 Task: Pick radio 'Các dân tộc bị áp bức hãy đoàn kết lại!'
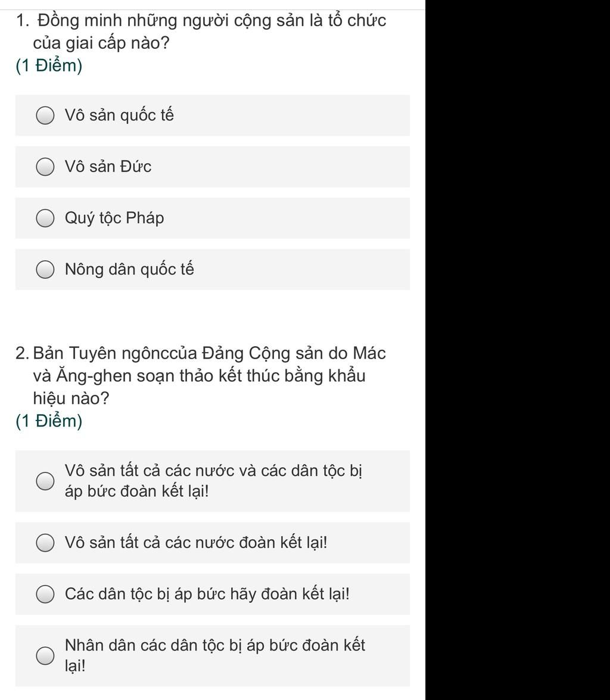tap(45, 594)
